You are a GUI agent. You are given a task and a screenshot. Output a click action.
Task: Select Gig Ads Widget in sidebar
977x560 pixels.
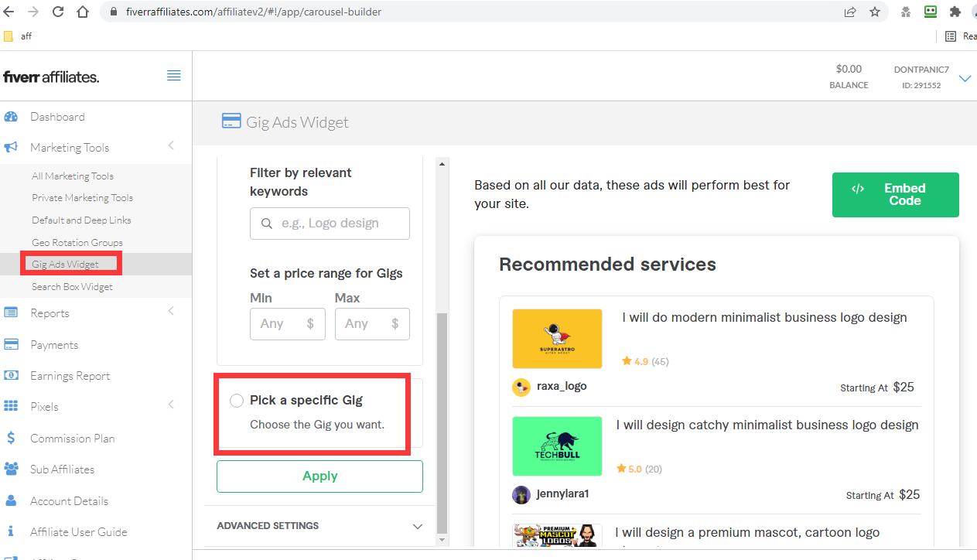tap(65, 264)
